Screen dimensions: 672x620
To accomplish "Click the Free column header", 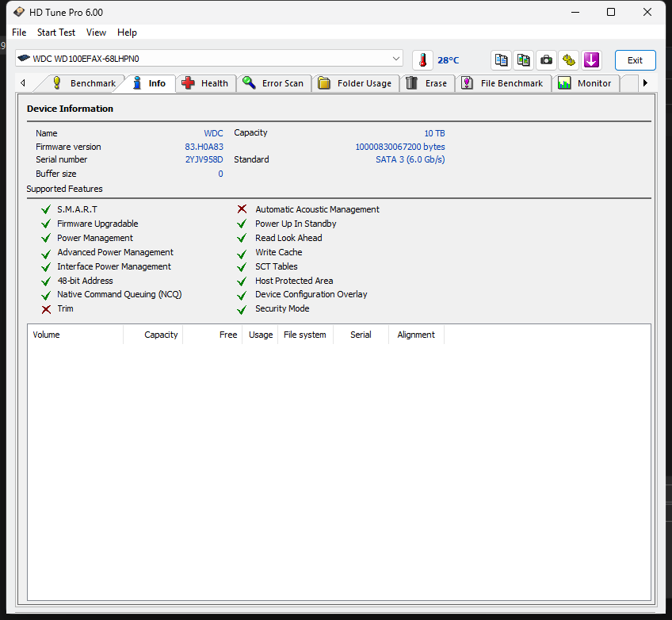I will pyautogui.click(x=212, y=335).
